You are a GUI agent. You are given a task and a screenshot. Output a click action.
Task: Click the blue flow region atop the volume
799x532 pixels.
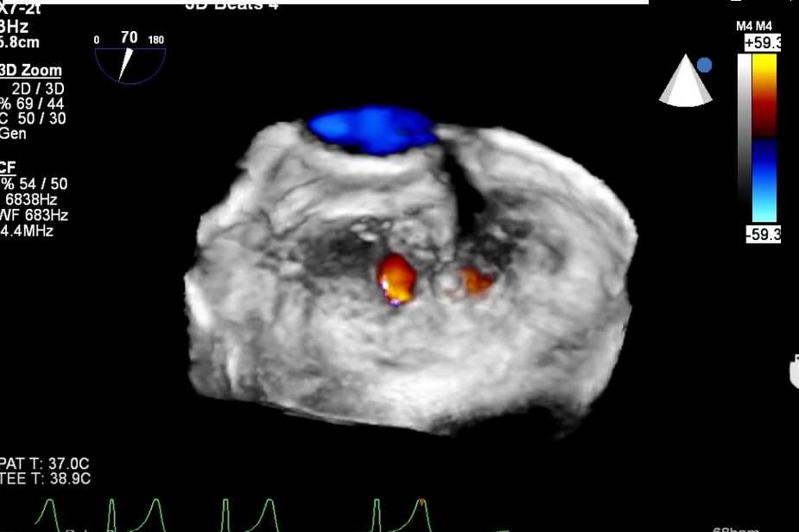pos(373,130)
